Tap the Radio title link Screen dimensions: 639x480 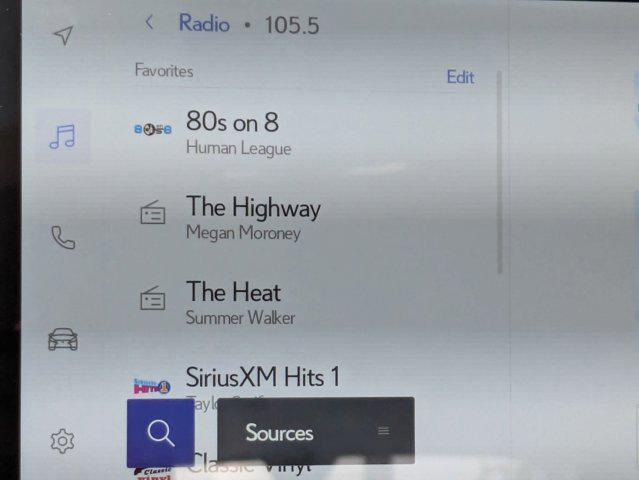click(x=204, y=23)
